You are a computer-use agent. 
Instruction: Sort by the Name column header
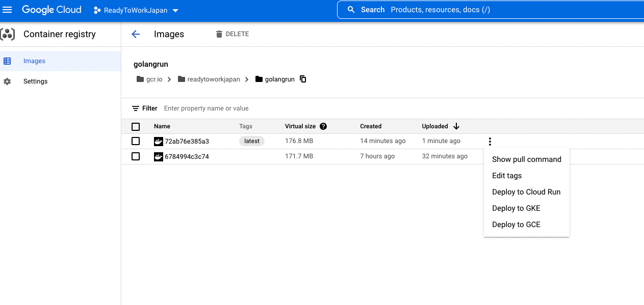point(162,126)
